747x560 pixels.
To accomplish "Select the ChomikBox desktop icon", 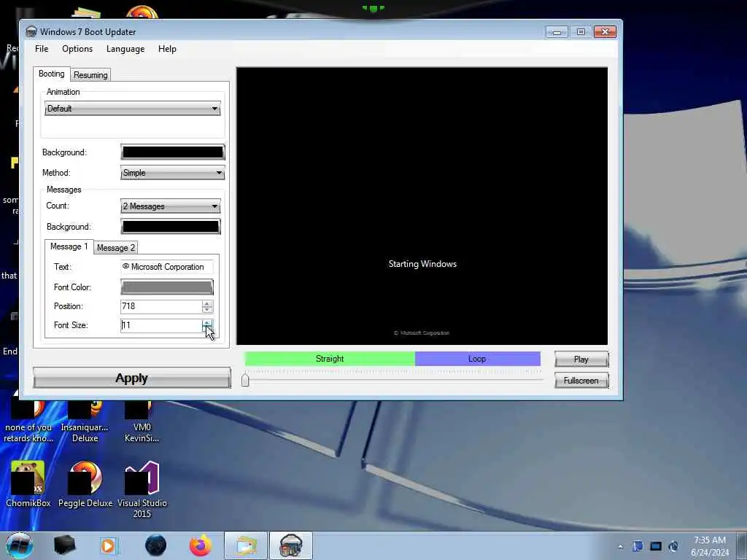I will (28, 483).
